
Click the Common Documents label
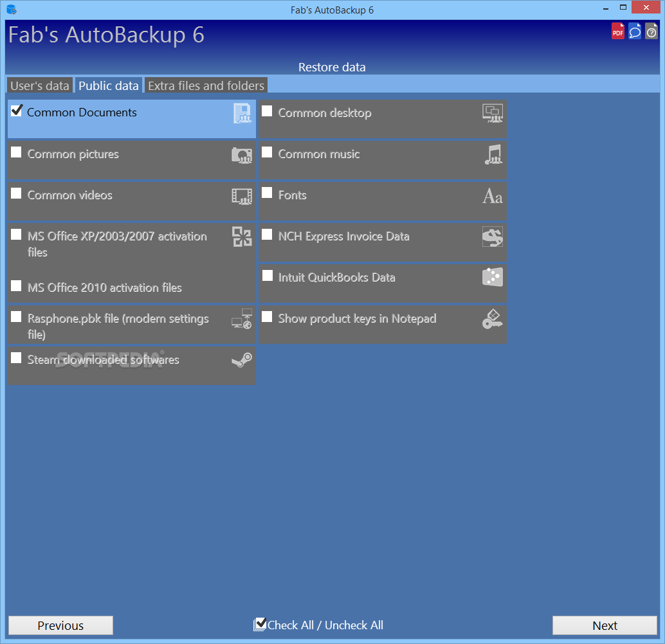pyautogui.click(x=82, y=112)
